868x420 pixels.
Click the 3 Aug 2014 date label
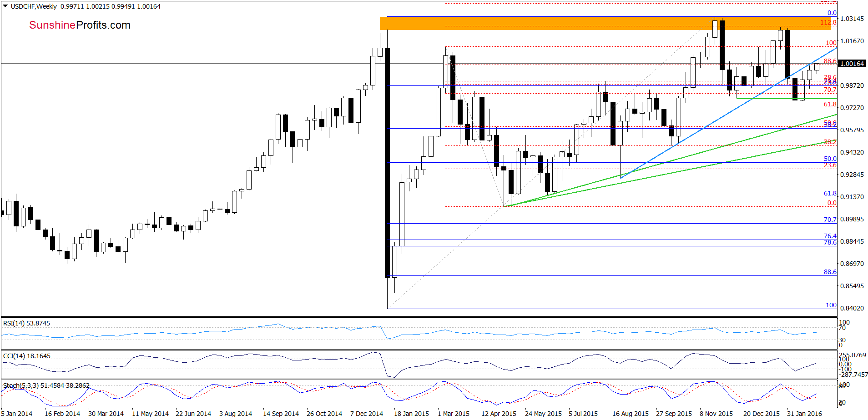pos(236,414)
